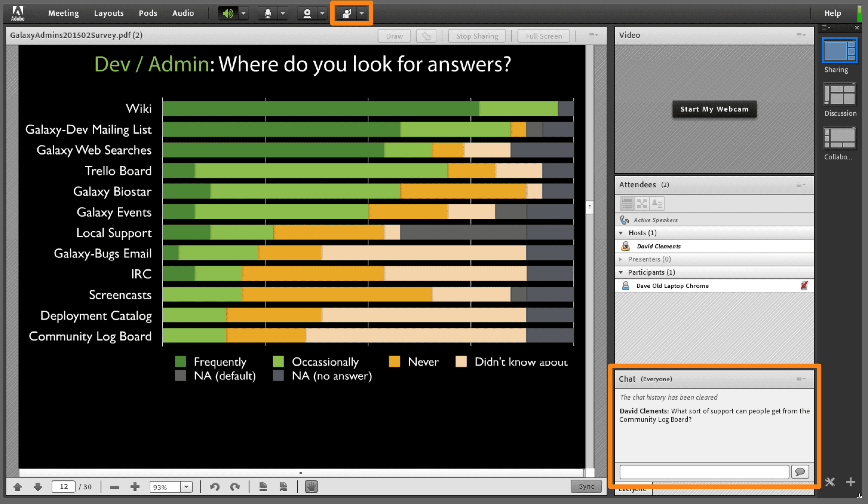Open the Pods menu
The width and height of the screenshot is (868, 504).
click(148, 13)
